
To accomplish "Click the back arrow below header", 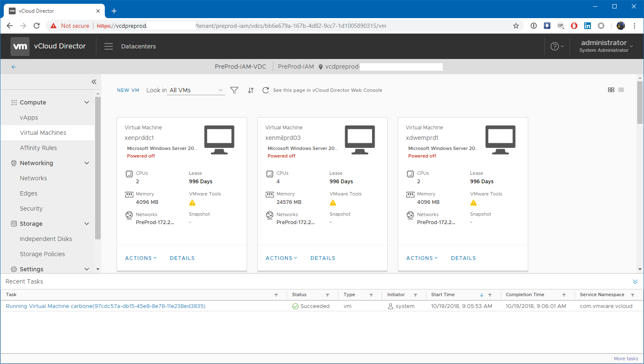I will (x=14, y=67).
